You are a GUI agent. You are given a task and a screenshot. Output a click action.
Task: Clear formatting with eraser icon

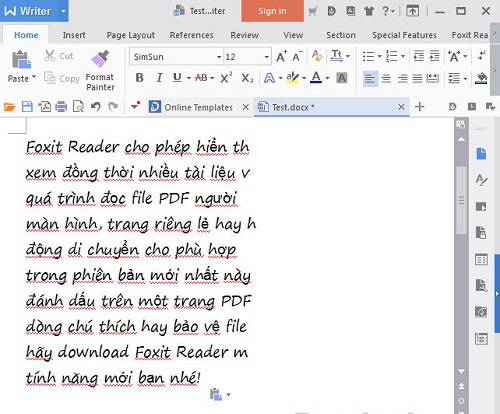[317, 56]
